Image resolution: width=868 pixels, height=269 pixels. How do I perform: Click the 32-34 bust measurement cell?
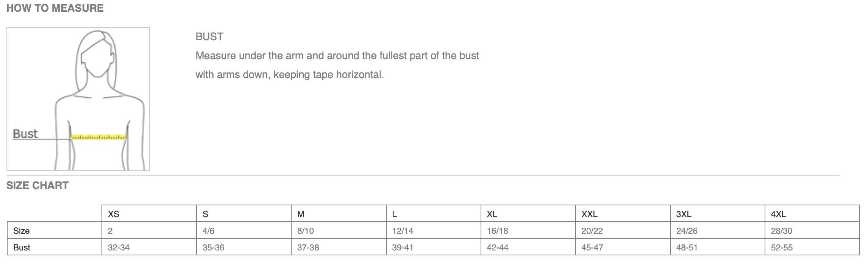coord(149,247)
